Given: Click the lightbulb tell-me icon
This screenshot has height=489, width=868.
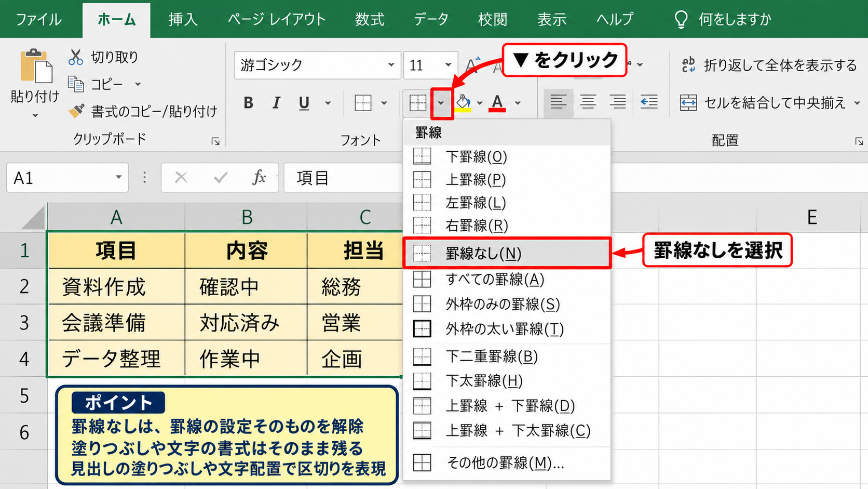Looking at the screenshot, I should click(681, 20).
